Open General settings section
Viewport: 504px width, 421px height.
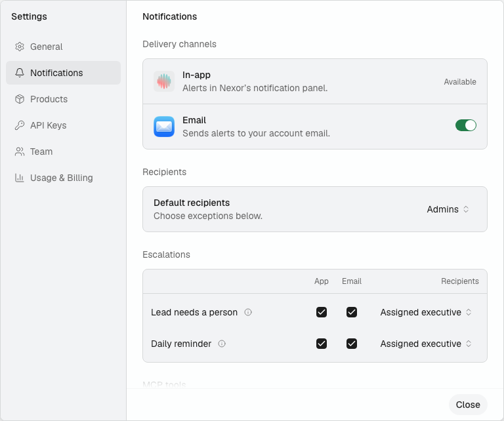pos(63,47)
